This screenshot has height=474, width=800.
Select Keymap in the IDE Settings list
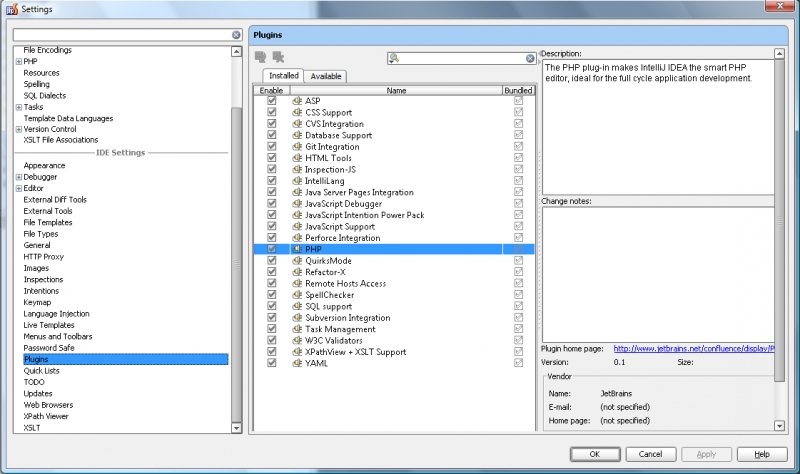pyautogui.click(x=37, y=302)
